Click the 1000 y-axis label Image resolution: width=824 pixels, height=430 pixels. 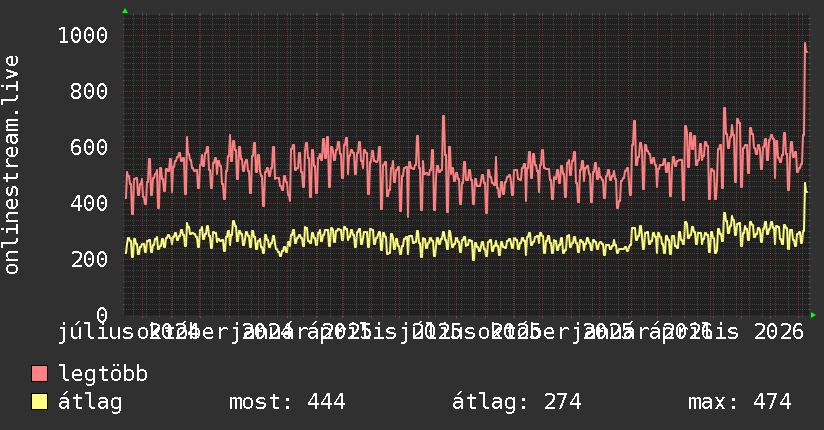tap(83, 36)
